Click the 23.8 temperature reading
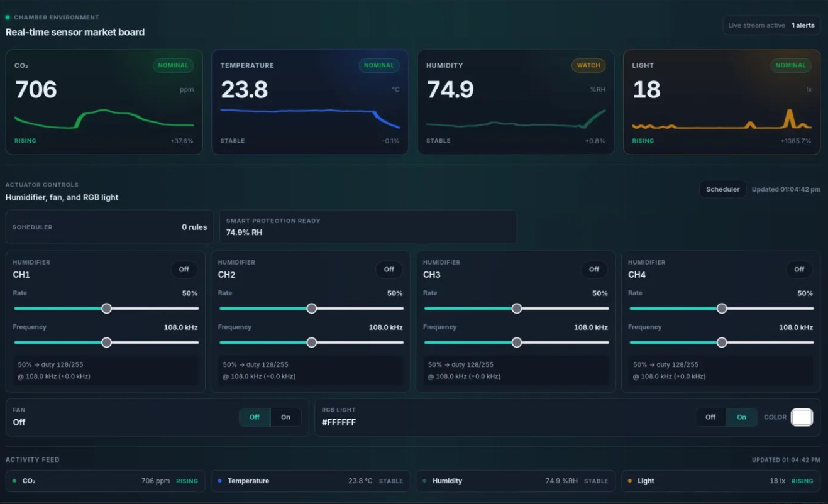The height and width of the screenshot is (504, 828). 245,90
